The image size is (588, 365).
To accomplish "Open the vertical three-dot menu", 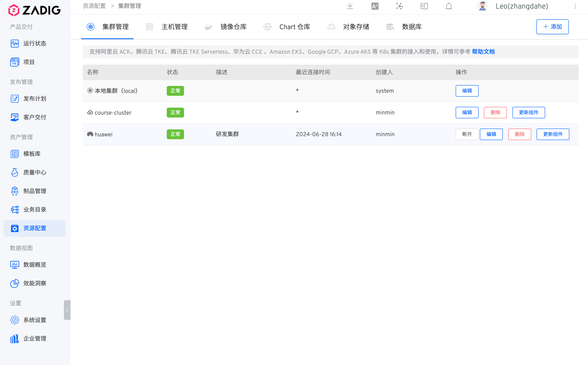I will point(575,6).
